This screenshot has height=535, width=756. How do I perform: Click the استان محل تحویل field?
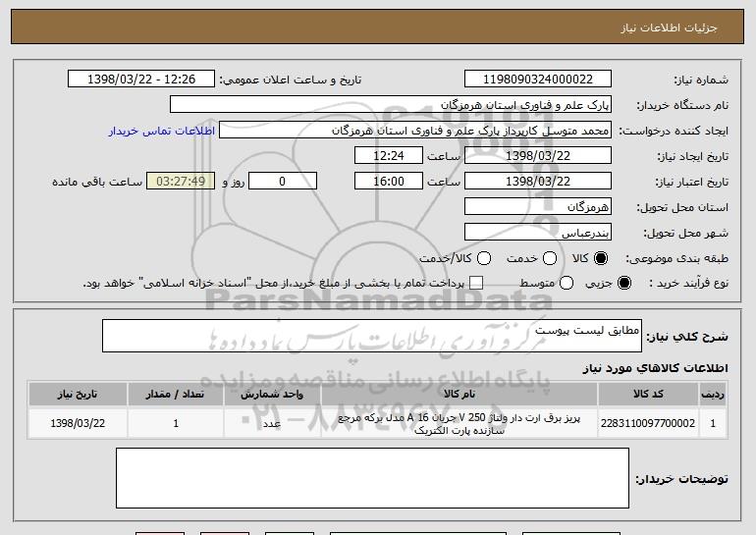pos(538,207)
